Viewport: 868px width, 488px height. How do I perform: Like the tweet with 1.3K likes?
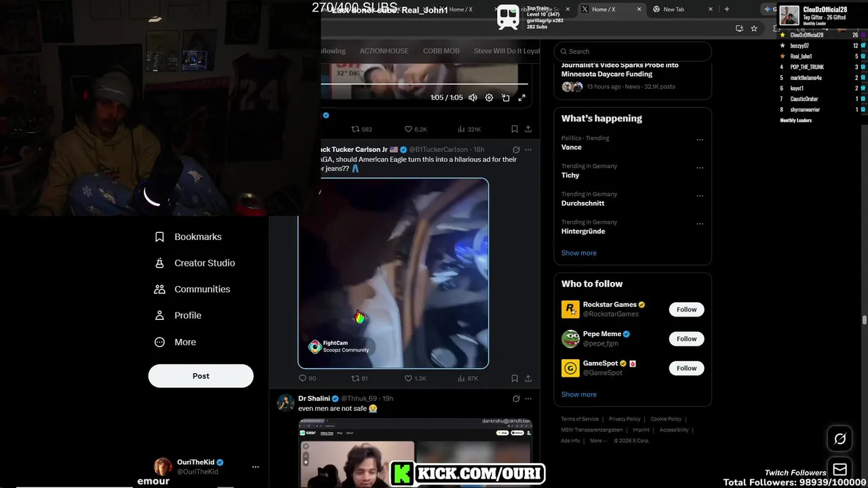[x=415, y=378]
